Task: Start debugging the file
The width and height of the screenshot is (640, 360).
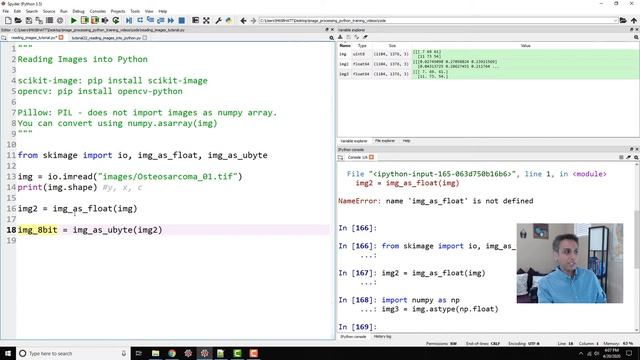Action: point(129,20)
